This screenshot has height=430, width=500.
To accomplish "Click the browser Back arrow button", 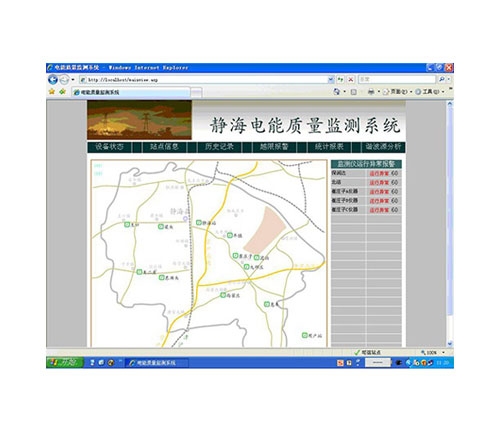I will 53,79.
